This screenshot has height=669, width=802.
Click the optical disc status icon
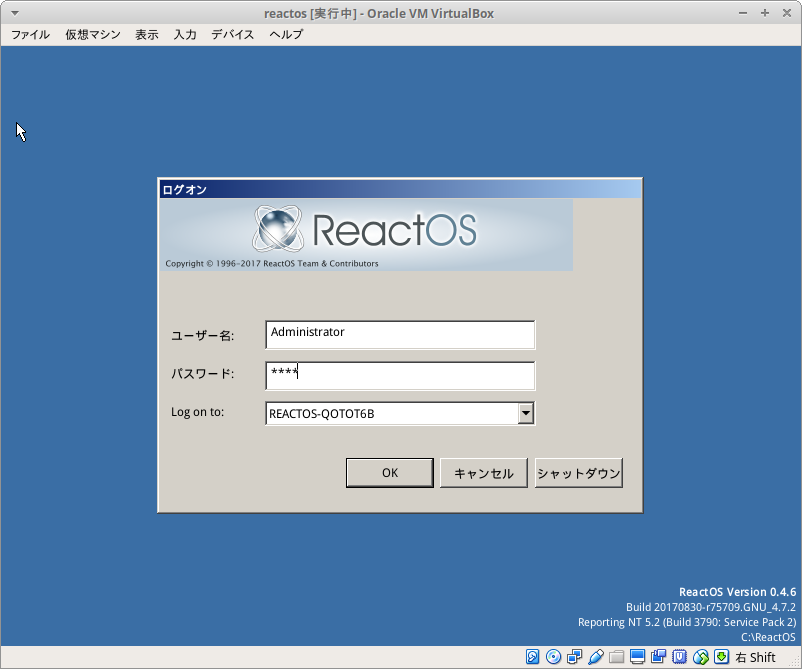[x=553, y=657]
